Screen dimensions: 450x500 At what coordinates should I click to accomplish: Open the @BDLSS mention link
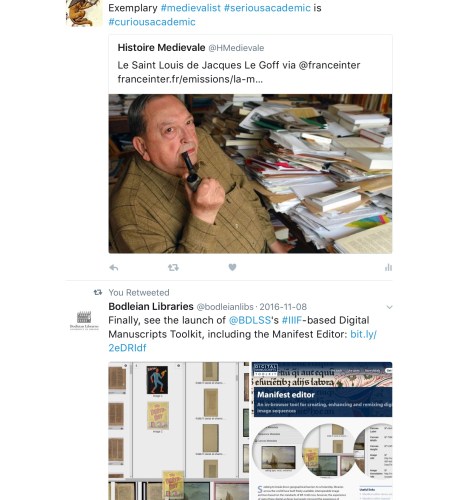[x=250, y=320]
